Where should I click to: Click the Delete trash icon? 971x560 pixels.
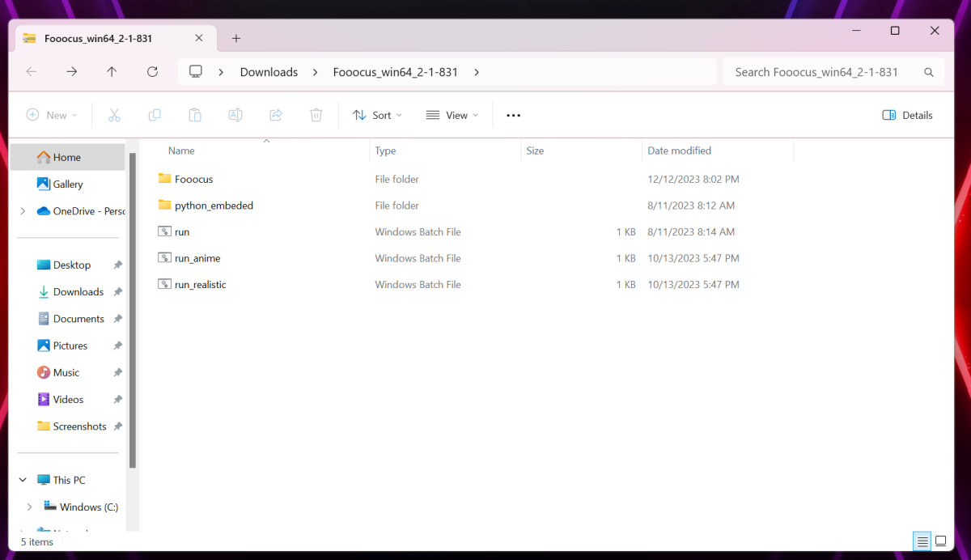(316, 115)
